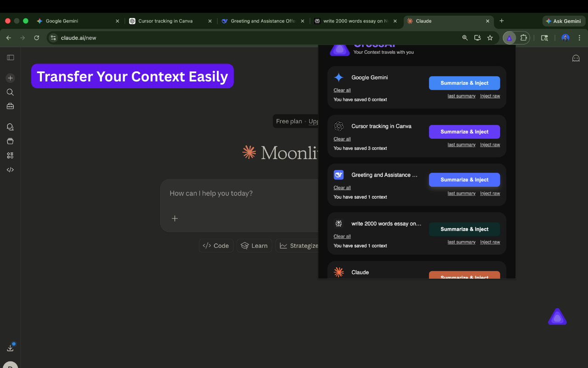The height and width of the screenshot is (368, 588).
Task: Open Chats icon in Claude sidebar
Action: pos(10,127)
